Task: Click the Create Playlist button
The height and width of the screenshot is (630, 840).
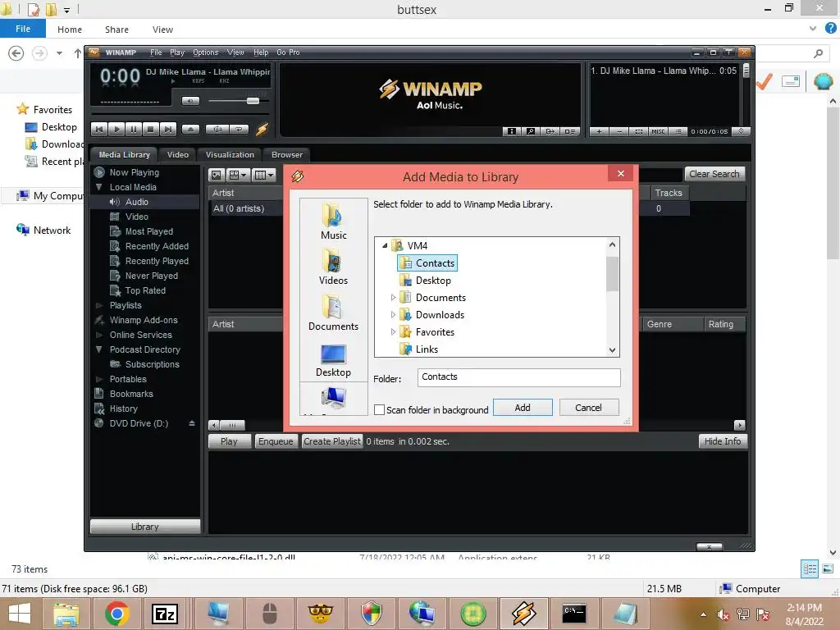Action: coord(332,441)
